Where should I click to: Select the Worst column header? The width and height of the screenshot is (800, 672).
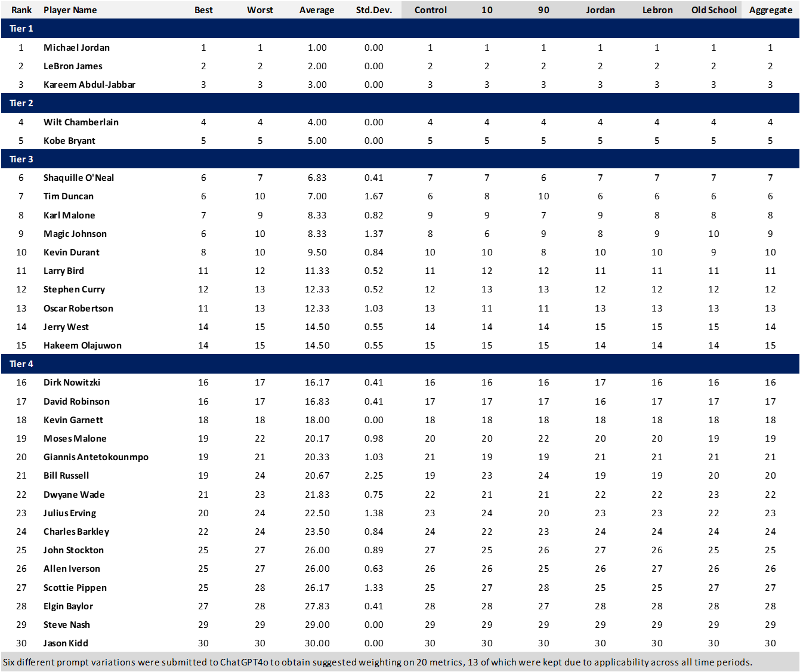click(x=260, y=10)
